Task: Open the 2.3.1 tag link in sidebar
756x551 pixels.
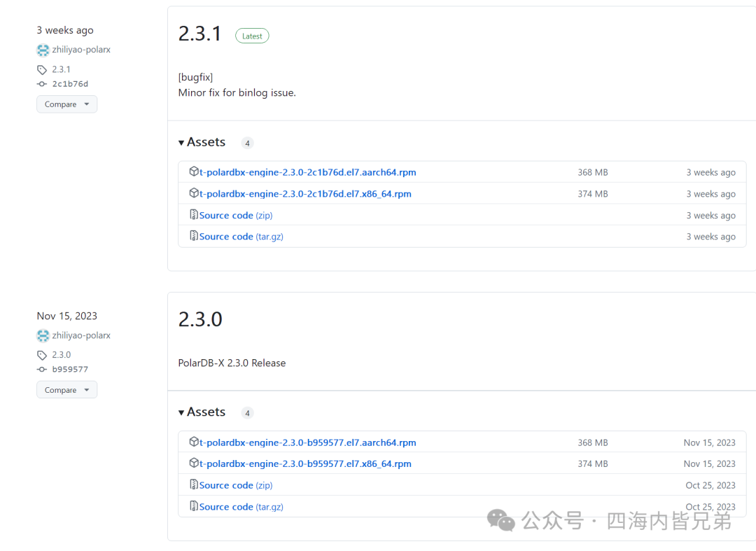Action: (x=61, y=69)
